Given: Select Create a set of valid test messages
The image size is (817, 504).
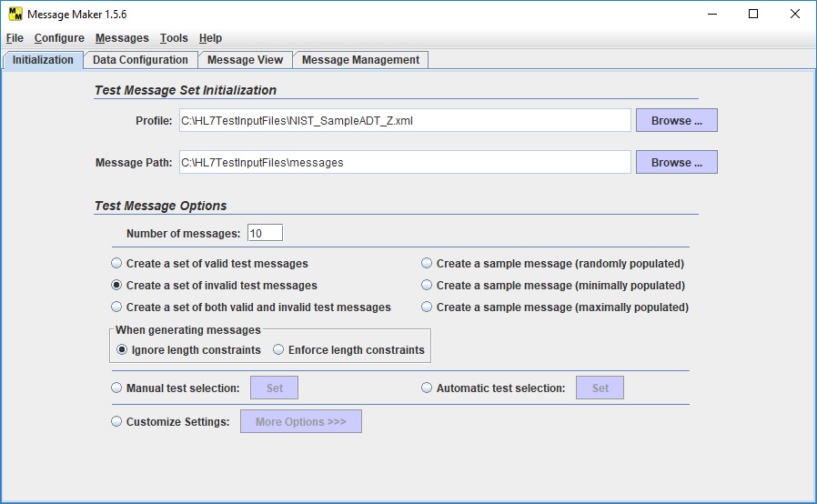Looking at the screenshot, I should [x=116, y=264].
